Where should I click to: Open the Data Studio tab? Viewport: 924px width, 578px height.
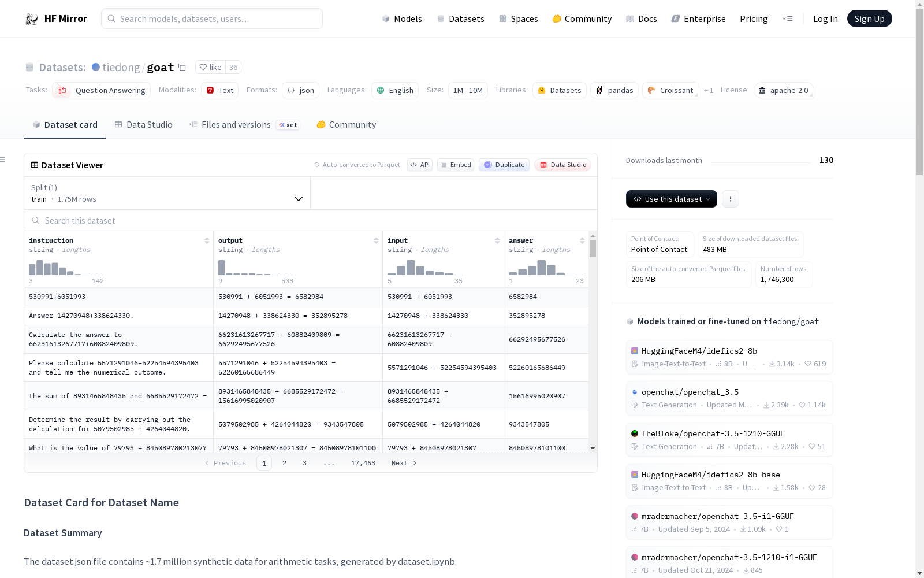144,125
